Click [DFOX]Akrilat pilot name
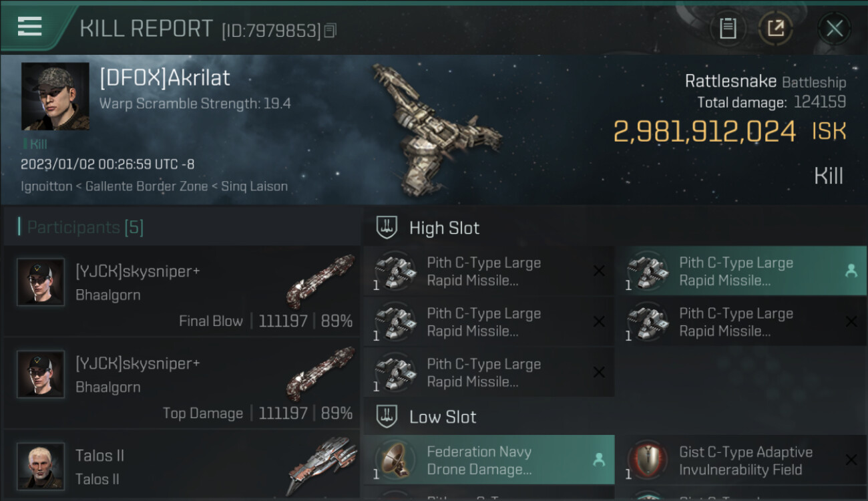868x501 pixels. coord(164,77)
